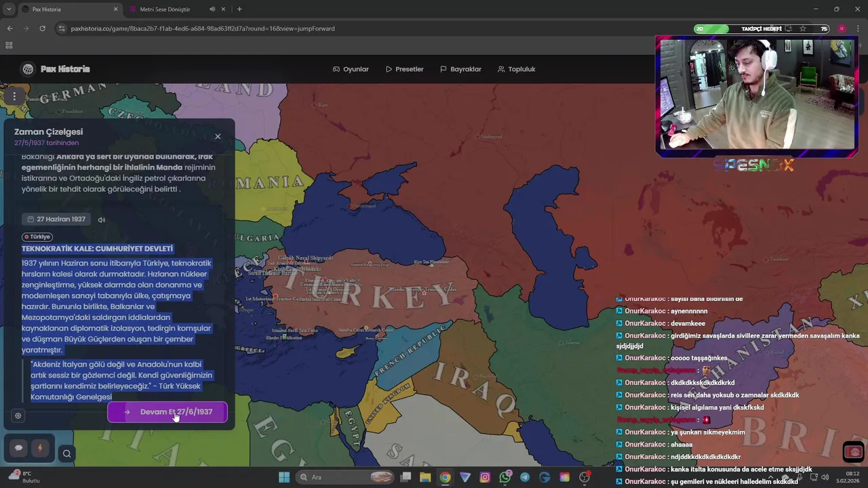Click the 27/5/1937 tarihinden subtitle
The image size is (868, 488).
click(46, 143)
